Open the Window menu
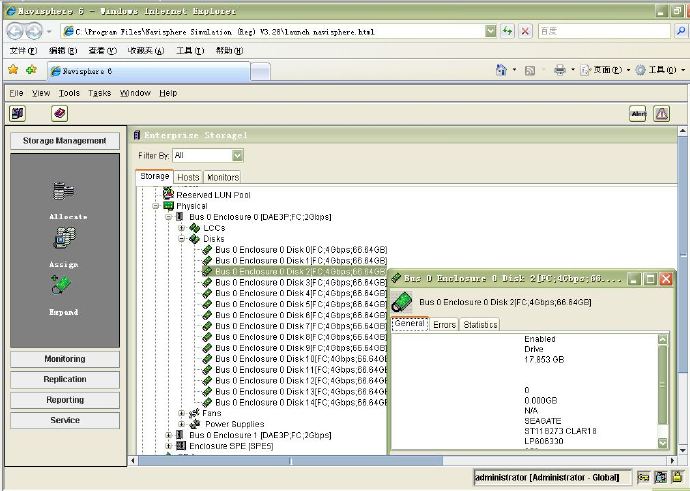The width and height of the screenshot is (690, 491). click(135, 93)
